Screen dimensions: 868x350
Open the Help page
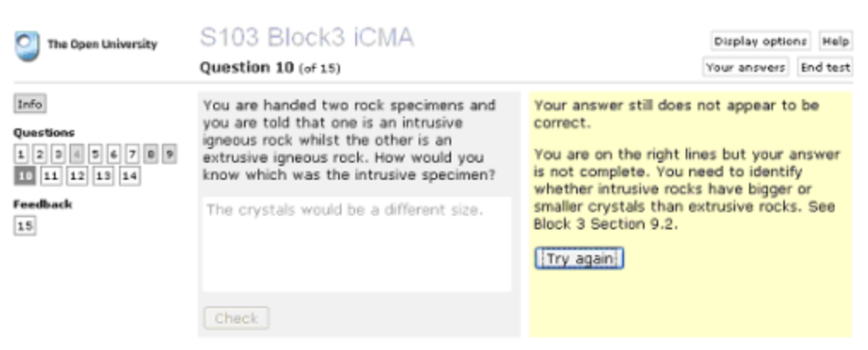coord(835,41)
